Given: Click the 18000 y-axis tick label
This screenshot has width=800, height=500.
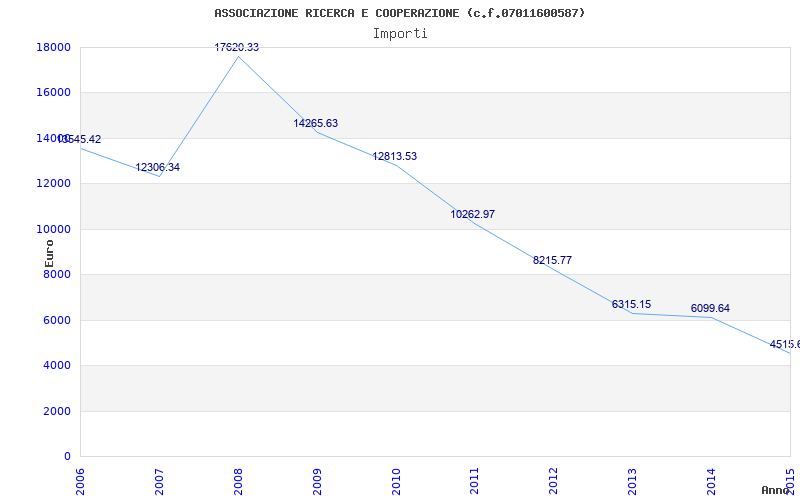Looking at the screenshot, I should (54, 47).
